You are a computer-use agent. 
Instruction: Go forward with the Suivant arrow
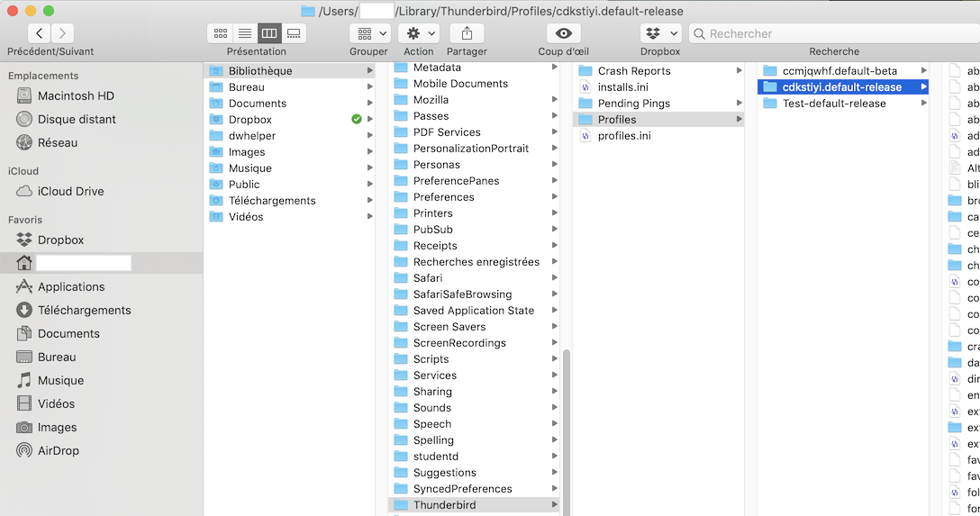point(62,33)
